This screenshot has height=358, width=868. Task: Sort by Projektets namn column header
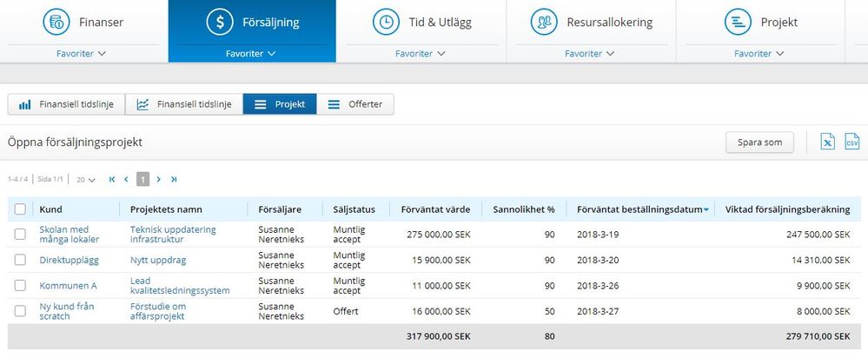(x=166, y=209)
